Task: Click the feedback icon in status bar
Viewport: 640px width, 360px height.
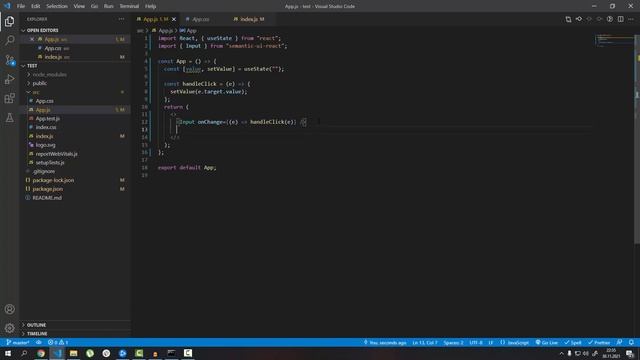Action: click(x=620, y=342)
